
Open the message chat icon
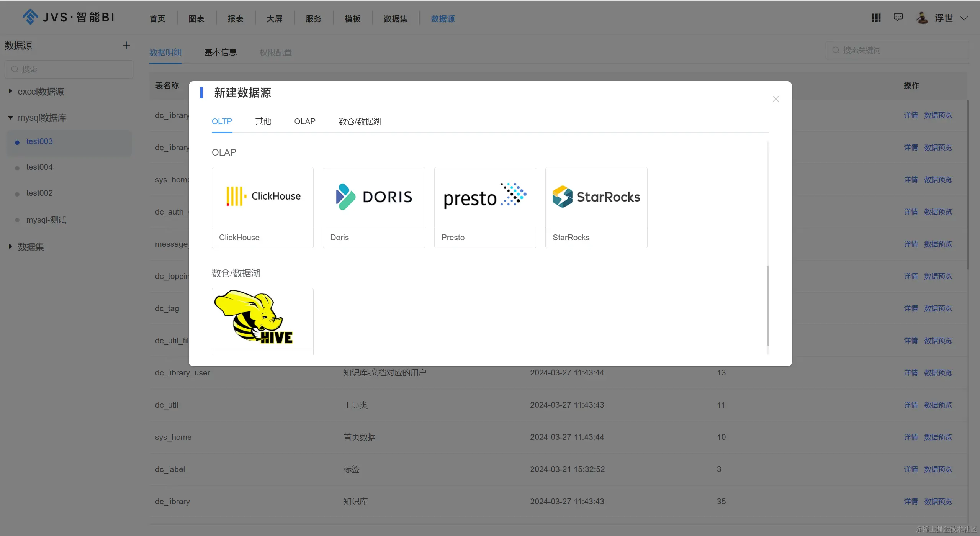pyautogui.click(x=898, y=17)
